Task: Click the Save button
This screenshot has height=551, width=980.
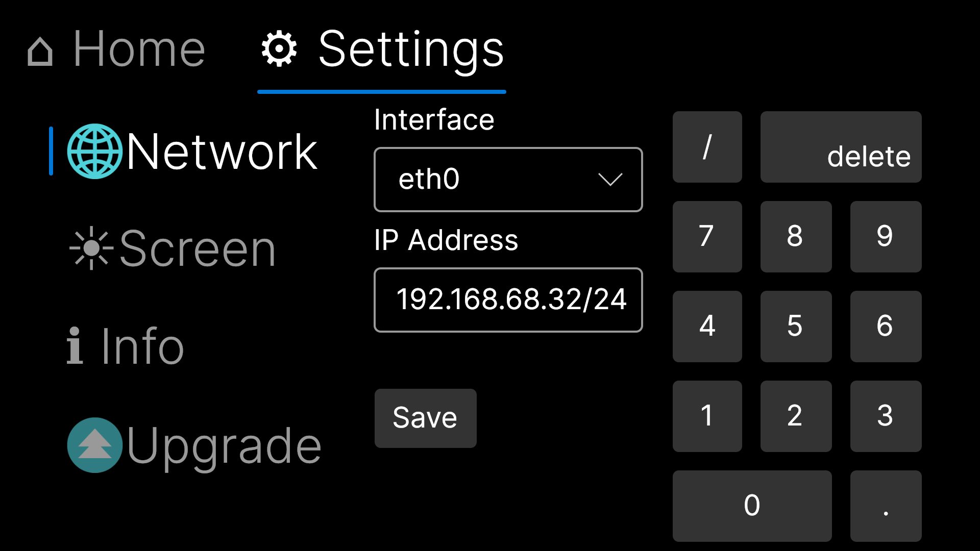Action: [426, 418]
